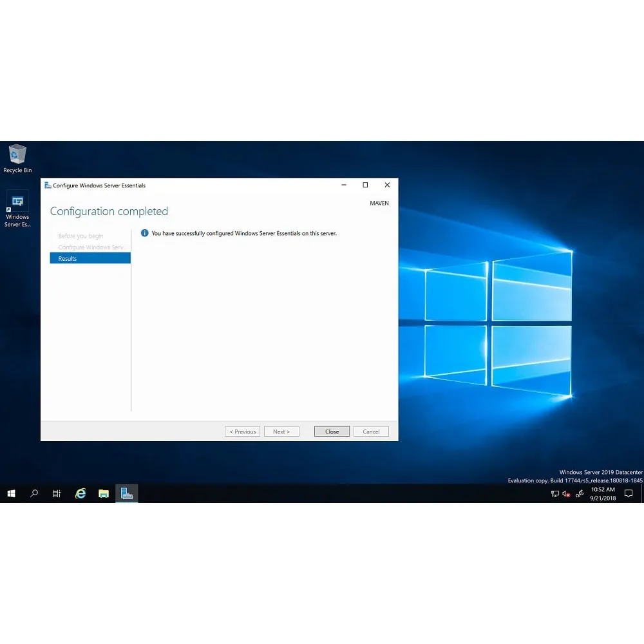Maximize the Configure Windows Server Essentials window
Image resolution: width=644 pixels, height=644 pixels.
365,185
